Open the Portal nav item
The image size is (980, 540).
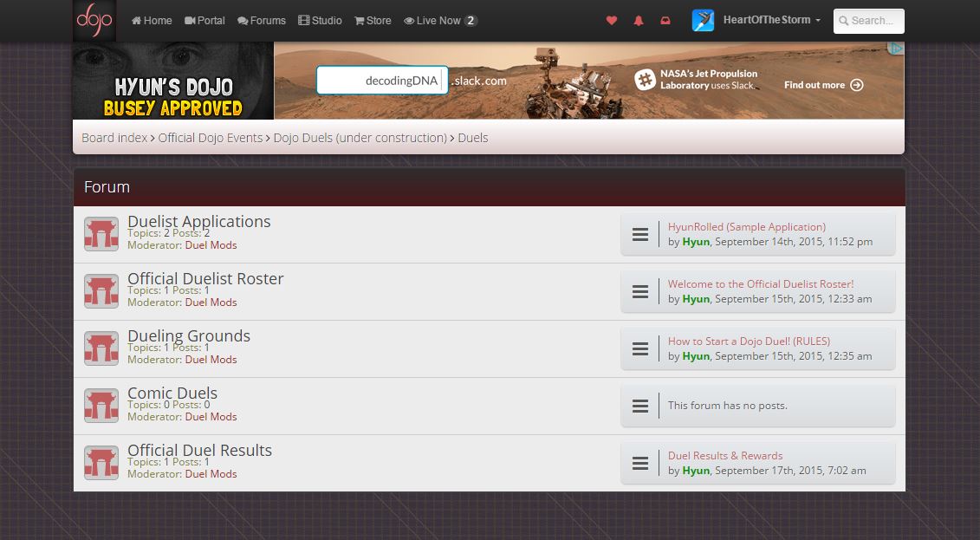pyautogui.click(x=205, y=21)
